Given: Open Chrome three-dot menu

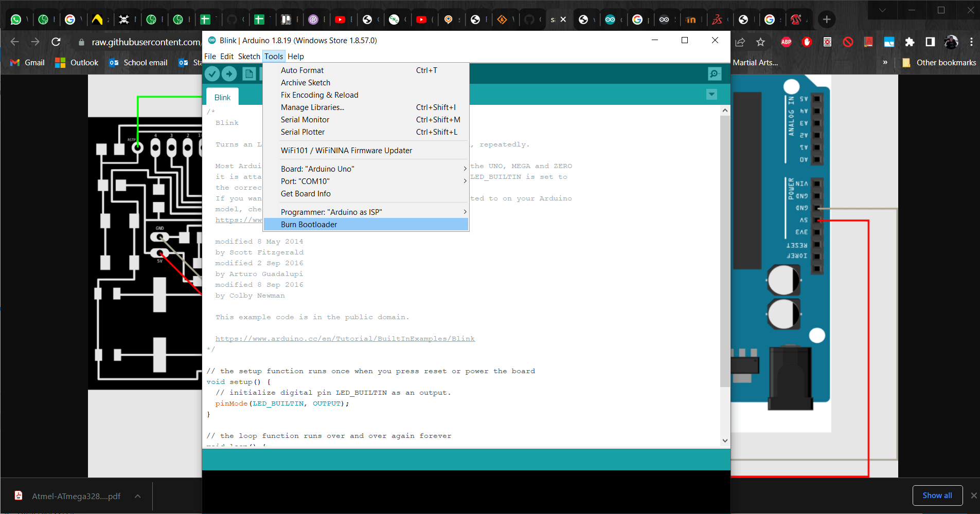Looking at the screenshot, I should (x=971, y=42).
